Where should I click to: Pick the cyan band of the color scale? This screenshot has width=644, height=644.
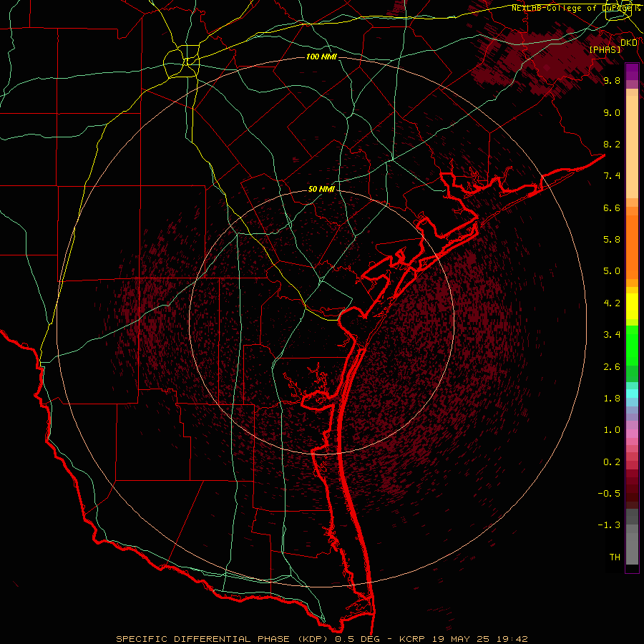[632, 393]
